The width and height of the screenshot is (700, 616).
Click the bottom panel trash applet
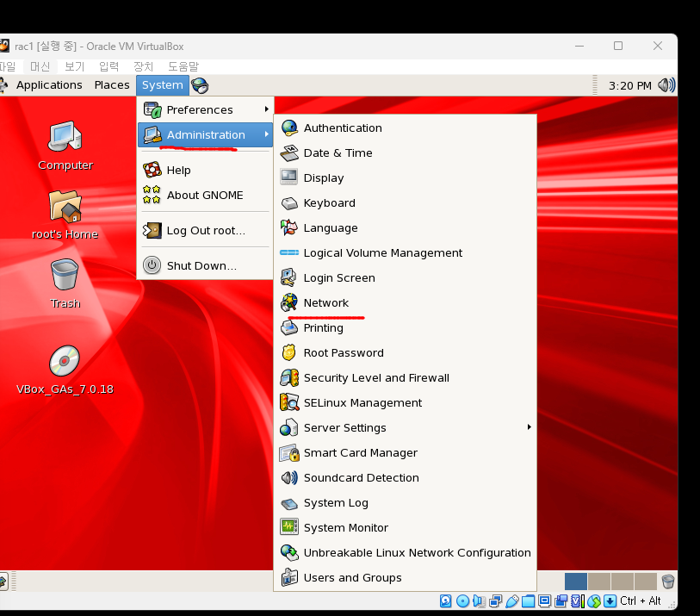(x=668, y=582)
